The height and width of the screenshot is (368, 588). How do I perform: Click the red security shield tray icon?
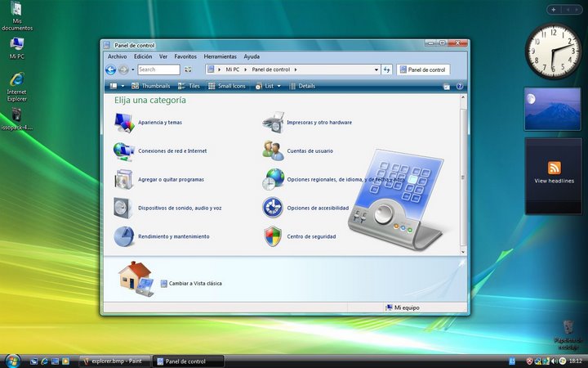pyautogui.click(x=529, y=361)
